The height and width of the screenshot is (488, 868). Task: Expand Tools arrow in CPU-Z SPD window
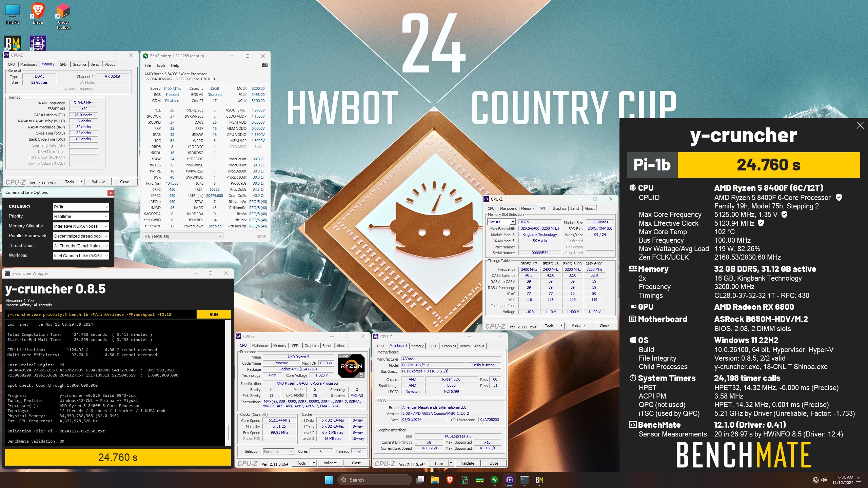click(x=561, y=326)
